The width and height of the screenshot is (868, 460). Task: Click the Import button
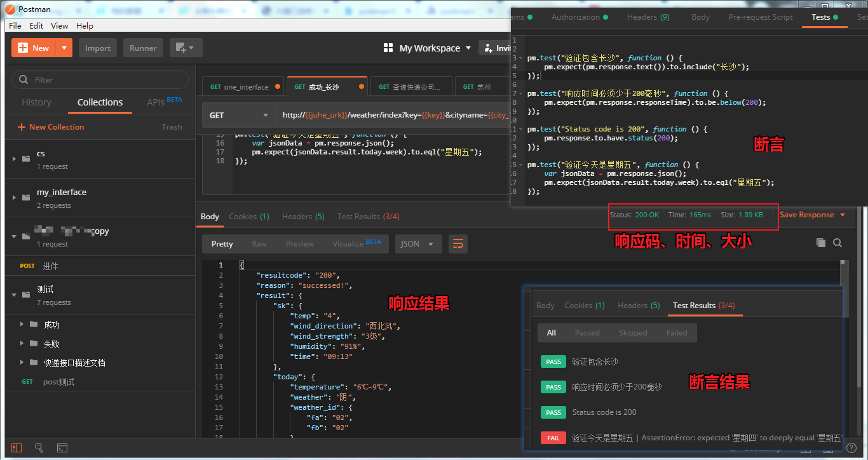(98, 48)
